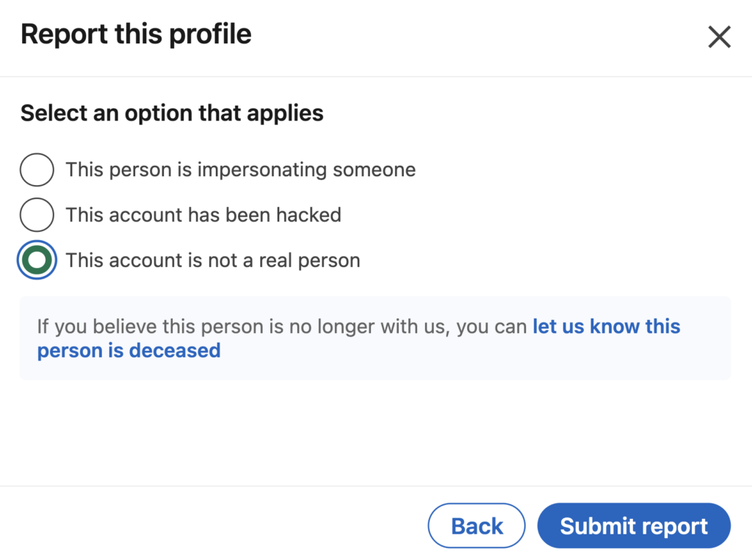Click 'This person is impersonating someone' label
752x560 pixels.
click(240, 170)
